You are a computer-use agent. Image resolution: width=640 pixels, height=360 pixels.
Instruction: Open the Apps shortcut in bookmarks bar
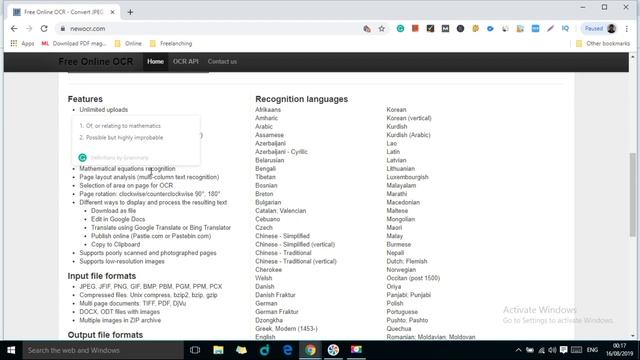22,43
